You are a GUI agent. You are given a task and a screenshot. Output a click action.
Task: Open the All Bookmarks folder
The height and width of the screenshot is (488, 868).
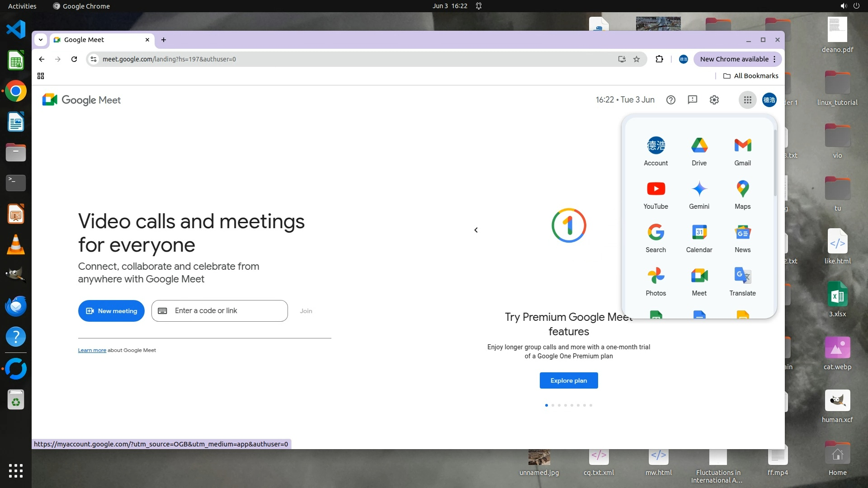click(x=750, y=76)
